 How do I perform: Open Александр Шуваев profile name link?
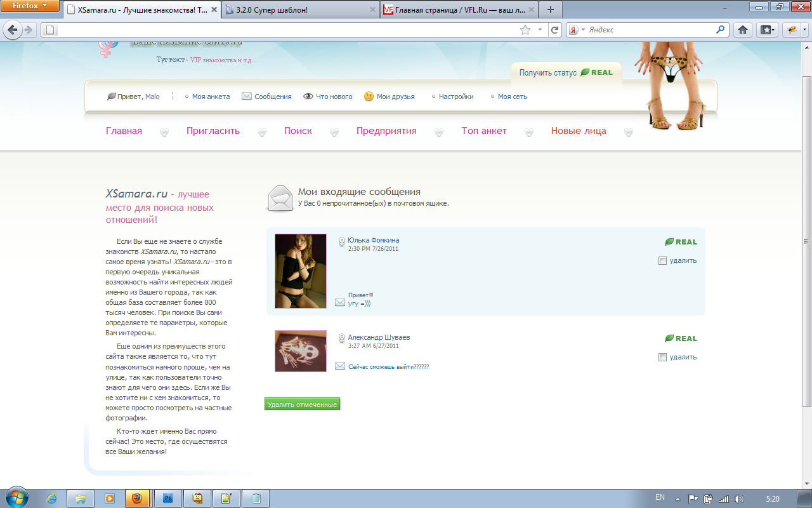379,337
